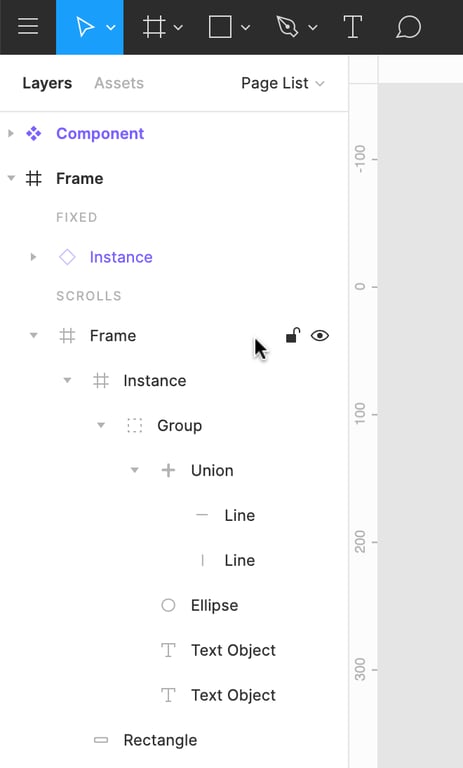Image resolution: width=463 pixels, height=768 pixels.
Task: Select the Pen tool
Action: coord(288,27)
